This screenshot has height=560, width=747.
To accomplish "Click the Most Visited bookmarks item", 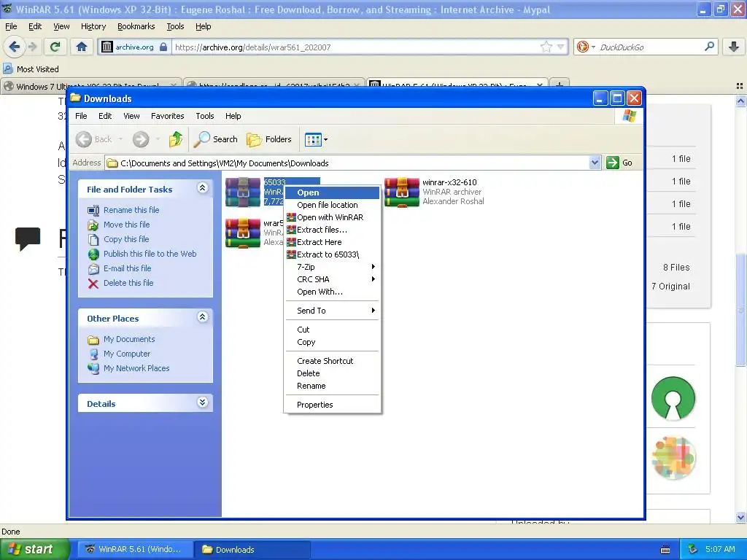I will (x=31, y=69).
